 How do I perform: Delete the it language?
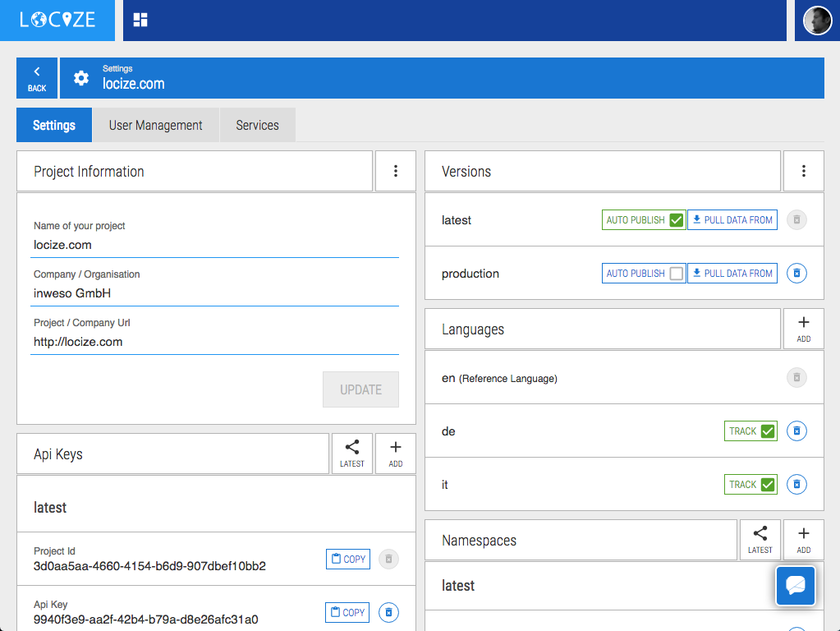click(796, 485)
